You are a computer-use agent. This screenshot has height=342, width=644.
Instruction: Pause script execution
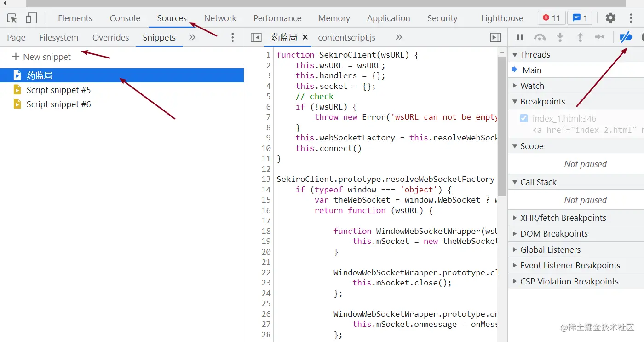coord(520,37)
